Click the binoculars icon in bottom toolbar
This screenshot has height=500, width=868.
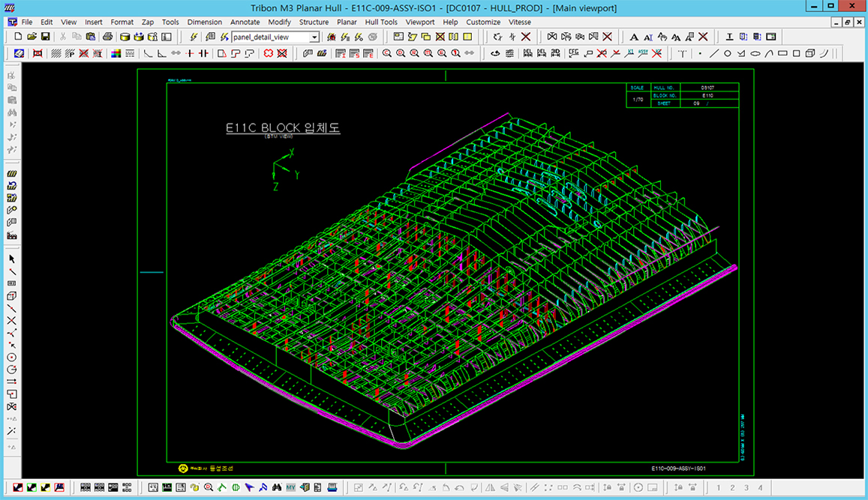(x=276, y=488)
